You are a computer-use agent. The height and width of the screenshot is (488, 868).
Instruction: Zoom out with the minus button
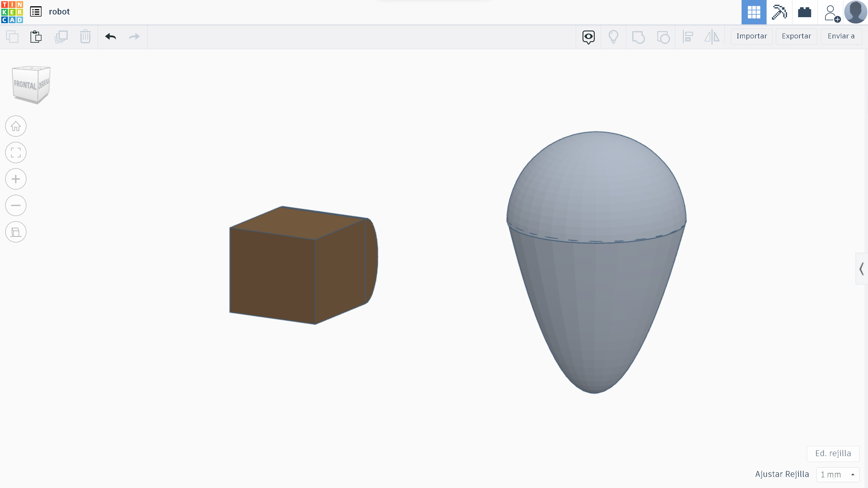[16, 205]
